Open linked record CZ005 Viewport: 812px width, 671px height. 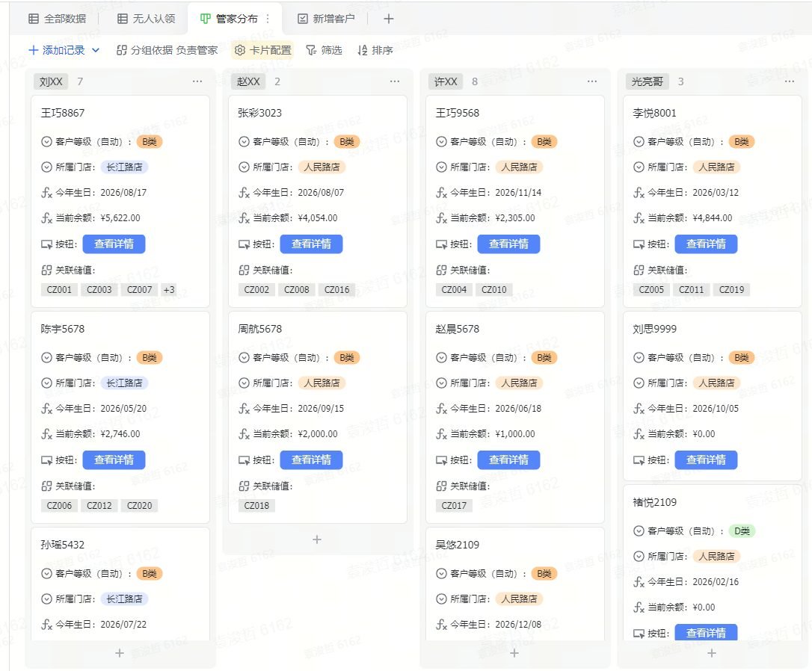[651, 290]
